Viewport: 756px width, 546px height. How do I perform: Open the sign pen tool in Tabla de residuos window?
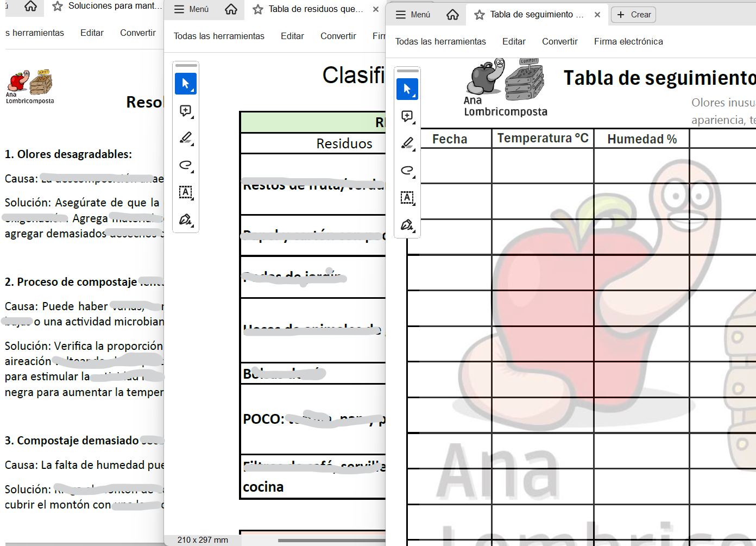pos(186,219)
